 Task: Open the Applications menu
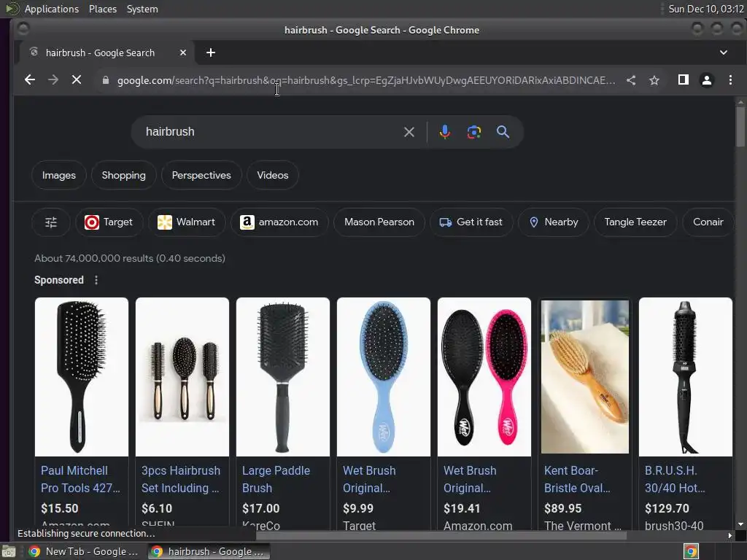click(x=52, y=9)
